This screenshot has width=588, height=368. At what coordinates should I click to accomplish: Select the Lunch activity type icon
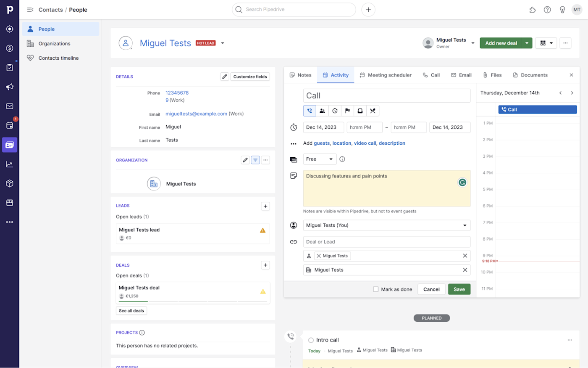(373, 111)
